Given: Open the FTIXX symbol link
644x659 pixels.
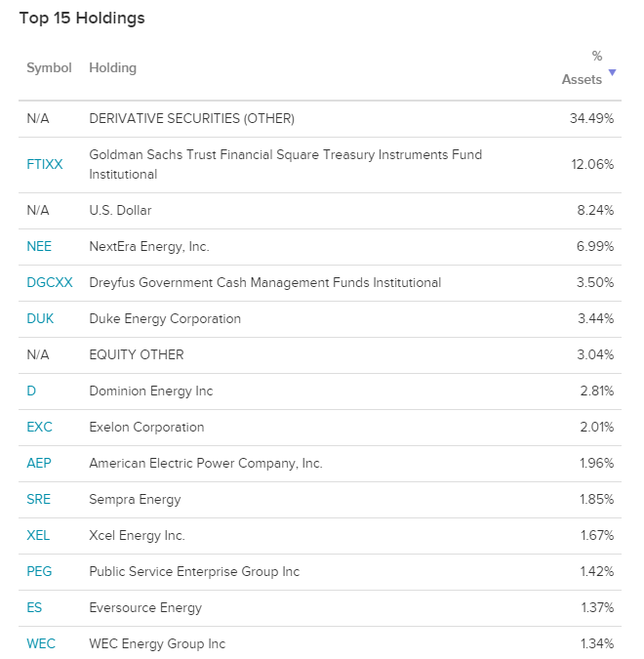Looking at the screenshot, I should pyautogui.click(x=45, y=164).
